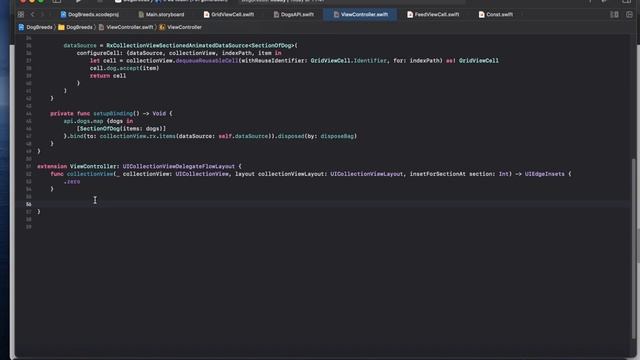Click the DogBreeds project breadcrumb

pos(36,27)
